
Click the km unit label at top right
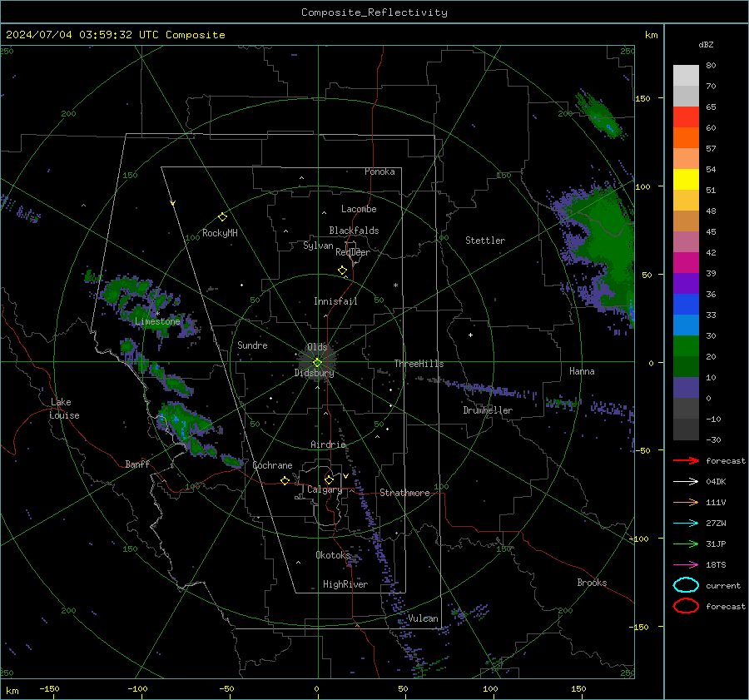[x=651, y=35]
